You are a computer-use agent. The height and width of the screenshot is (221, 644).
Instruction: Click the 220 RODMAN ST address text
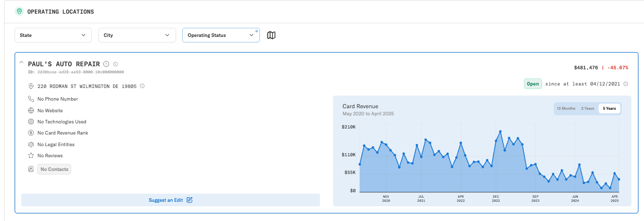pyautogui.click(x=87, y=86)
